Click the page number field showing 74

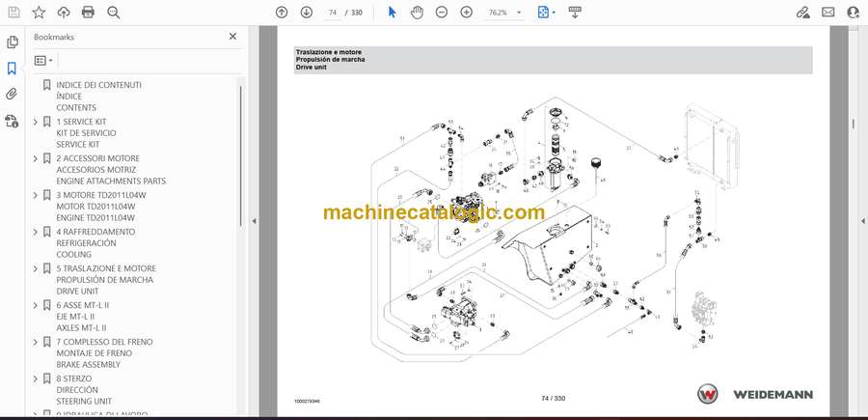tap(333, 13)
